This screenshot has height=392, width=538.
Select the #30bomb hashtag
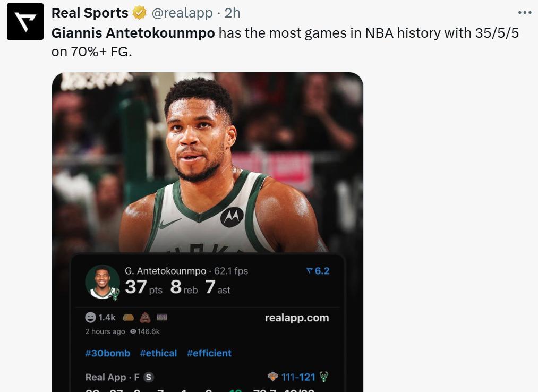click(107, 353)
